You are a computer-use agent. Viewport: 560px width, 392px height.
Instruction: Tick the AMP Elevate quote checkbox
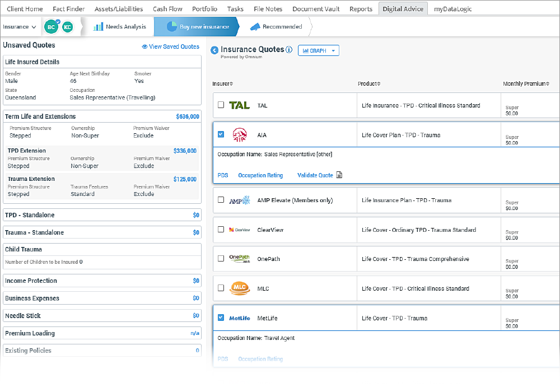tap(221, 199)
